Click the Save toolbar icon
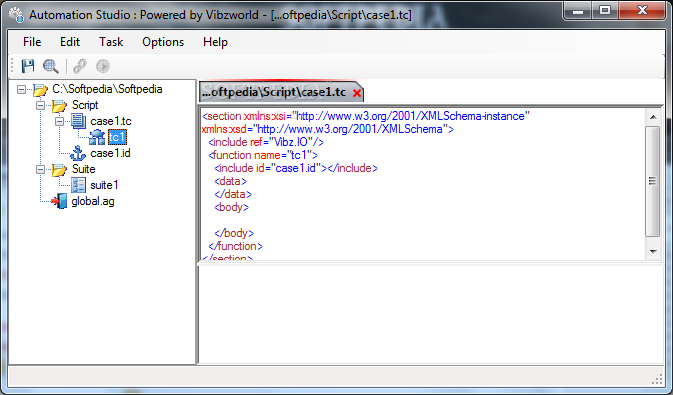 tap(28, 66)
